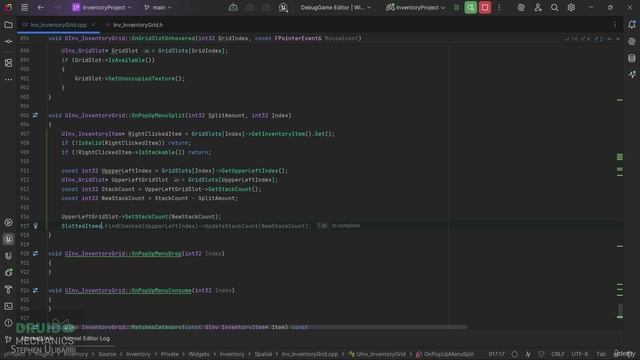Click Inv_InventoryGrid.cpp breadcrumb
This screenshot has height=360, width=640.
pos(310,354)
